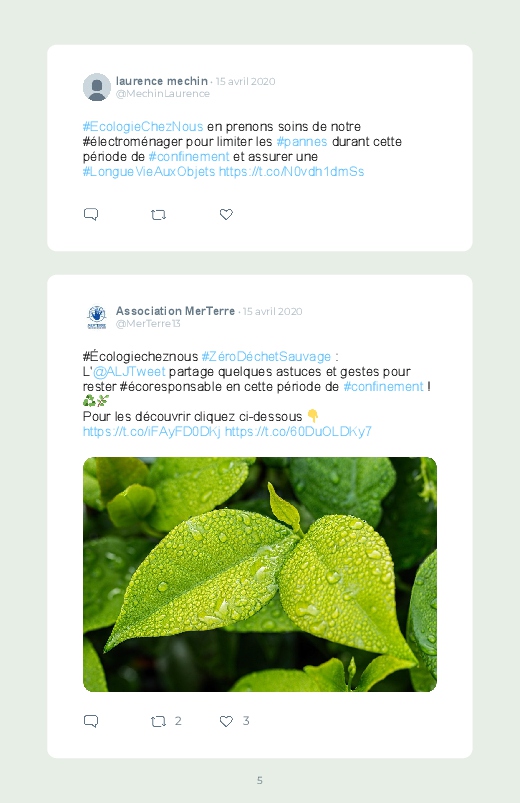Click reply icon on Association MerTerre tweet
The width and height of the screenshot is (520, 803).
91,721
